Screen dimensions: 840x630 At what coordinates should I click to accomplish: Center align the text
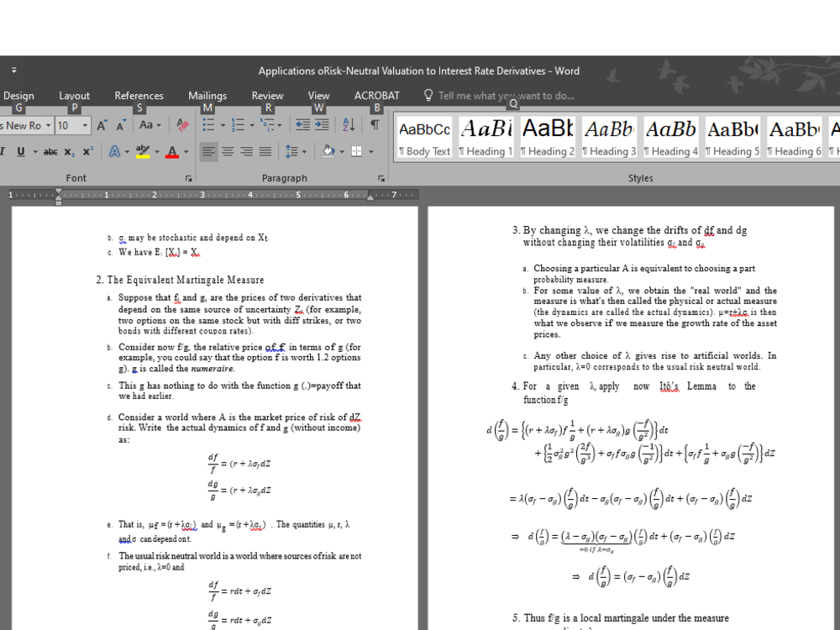click(x=228, y=151)
